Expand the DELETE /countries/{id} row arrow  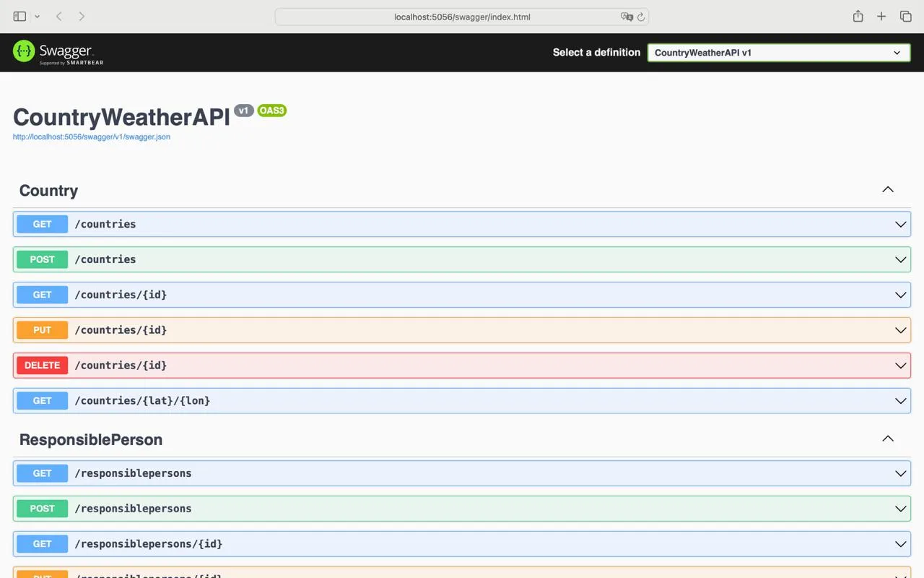click(901, 366)
